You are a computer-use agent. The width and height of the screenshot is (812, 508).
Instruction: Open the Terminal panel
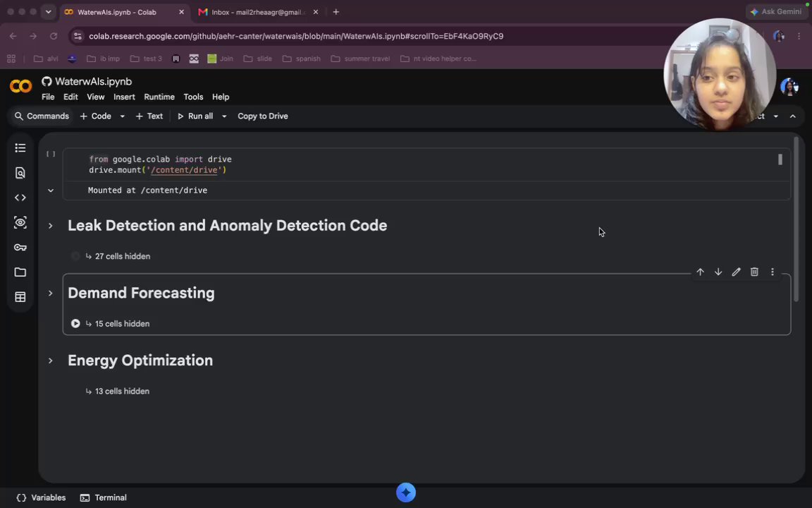click(x=103, y=497)
